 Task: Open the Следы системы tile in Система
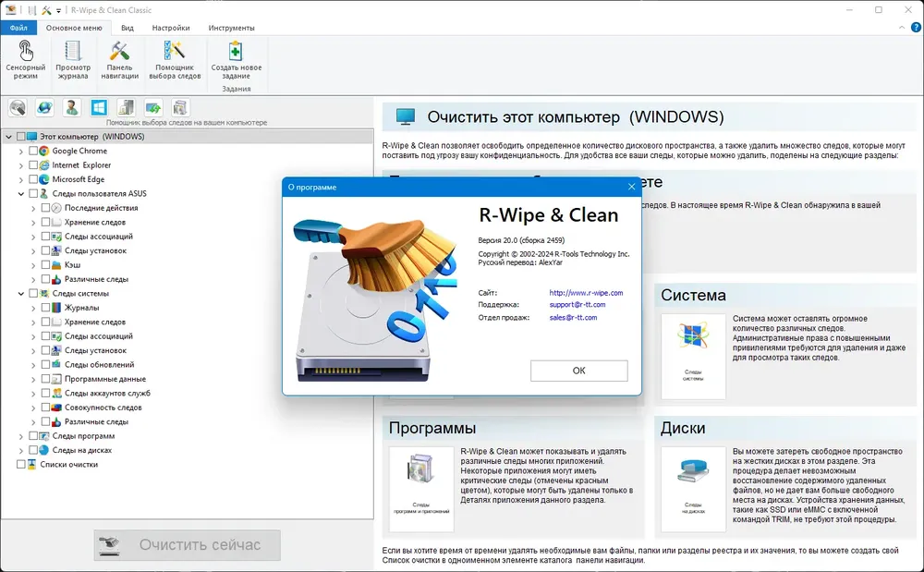[x=693, y=356]
